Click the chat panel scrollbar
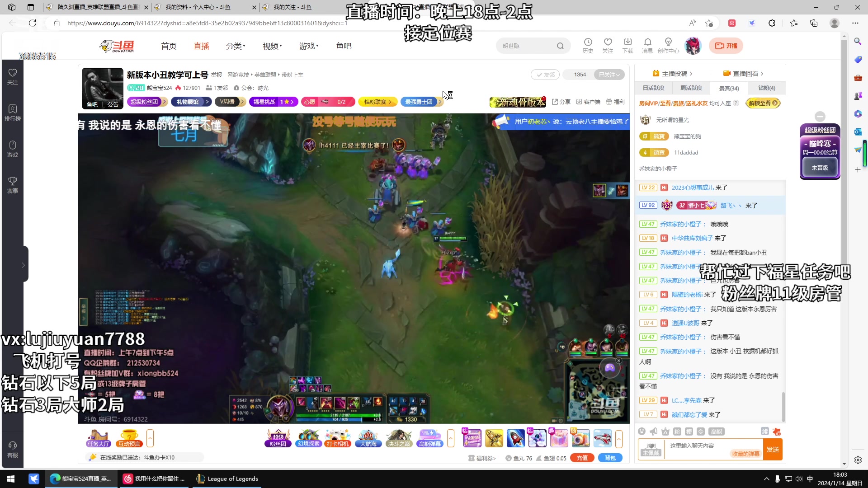The height and width of the screenshot is (488, 868). (783, 407)
